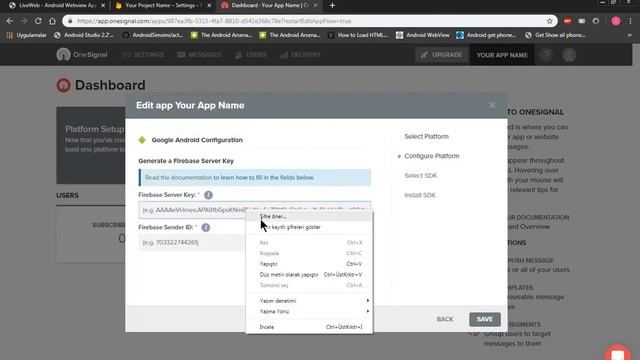Image resolution: width=640 pixels, height=360 pixels.
Task: Select the Configure Platform step
Action: coord(431,156)
